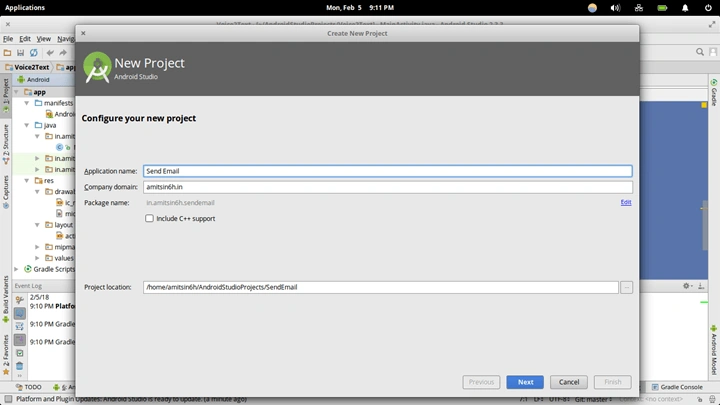Click Open folder icon in main toolbar
This screenshot has width=720, height=405.
point(7,53)
